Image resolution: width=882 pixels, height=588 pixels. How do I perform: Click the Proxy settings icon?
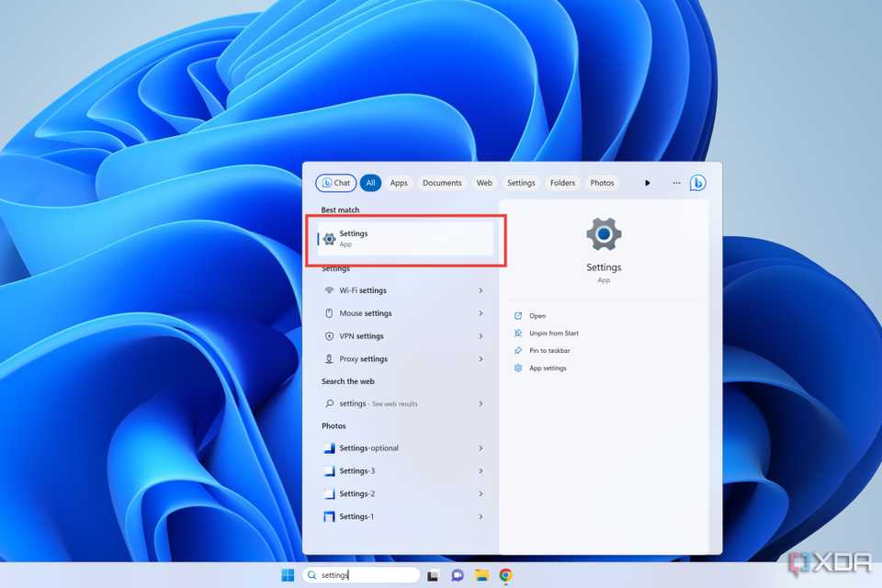331,359
